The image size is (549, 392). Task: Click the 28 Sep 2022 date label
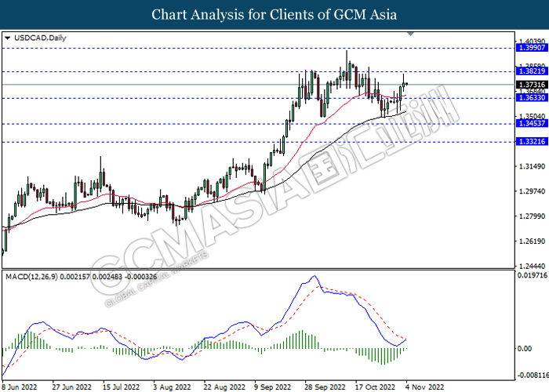click(325, 387)
